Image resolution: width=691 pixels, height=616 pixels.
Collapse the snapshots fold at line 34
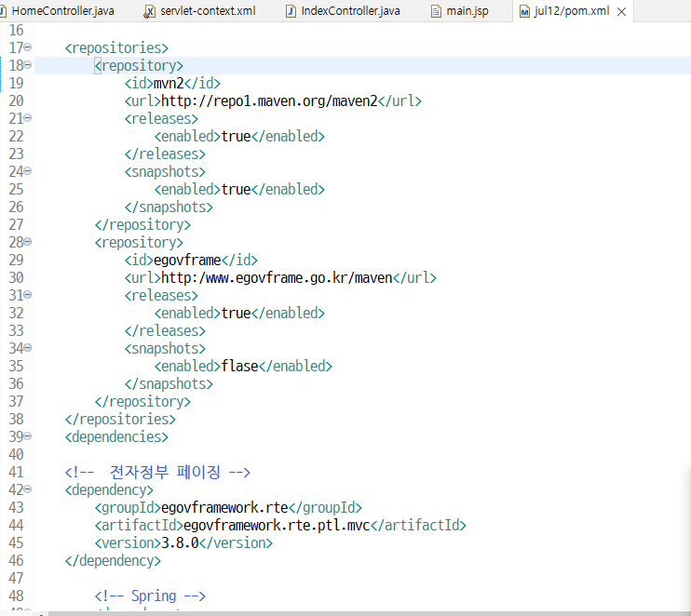pyautogui.click(x=28, y=347)
